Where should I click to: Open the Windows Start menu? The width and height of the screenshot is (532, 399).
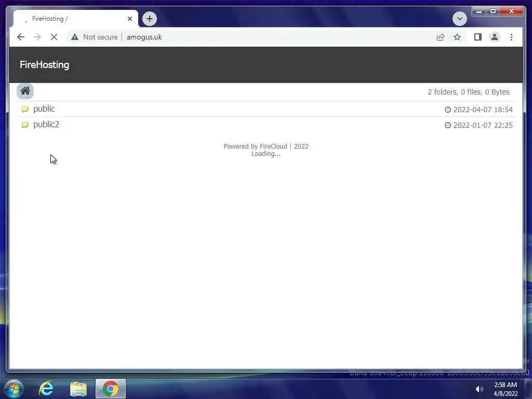tap(14, 389)
